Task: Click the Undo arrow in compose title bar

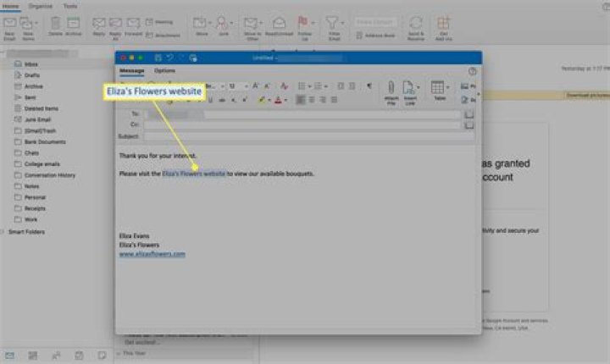Action: click(170, 58)
